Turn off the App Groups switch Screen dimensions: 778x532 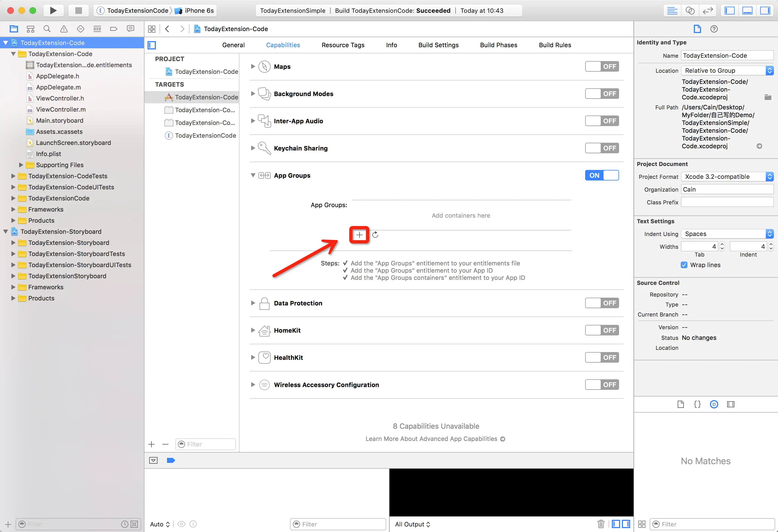tap(602, 175)
